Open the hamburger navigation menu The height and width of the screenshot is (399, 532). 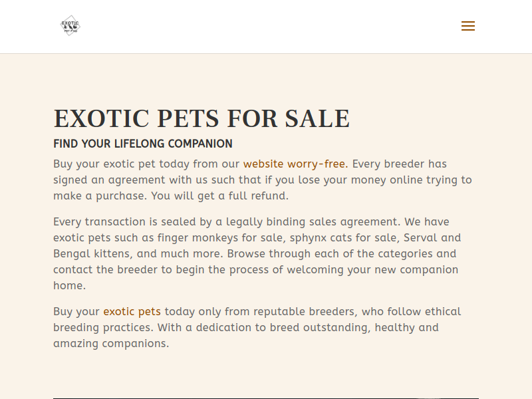(468, 27)
